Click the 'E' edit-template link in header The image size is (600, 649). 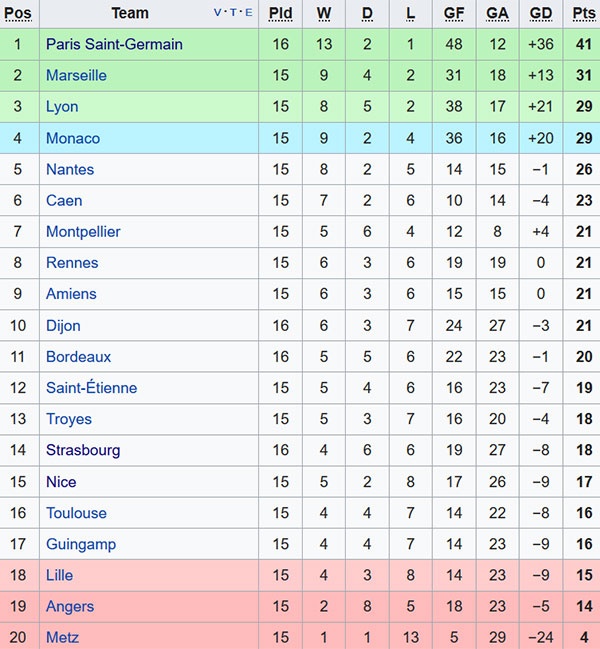[249, 13]
